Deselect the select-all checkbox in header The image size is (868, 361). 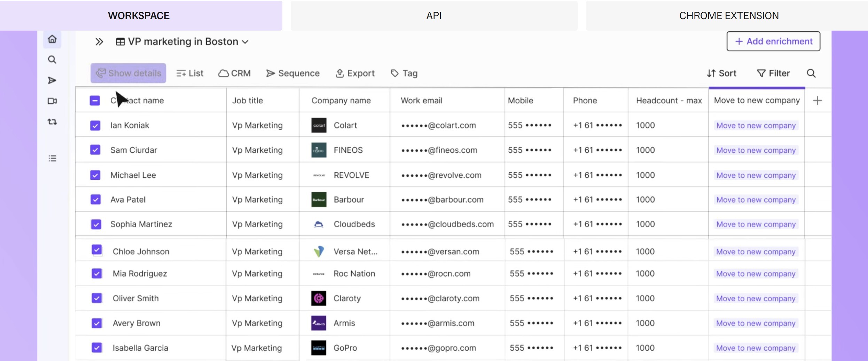[95, 100]
